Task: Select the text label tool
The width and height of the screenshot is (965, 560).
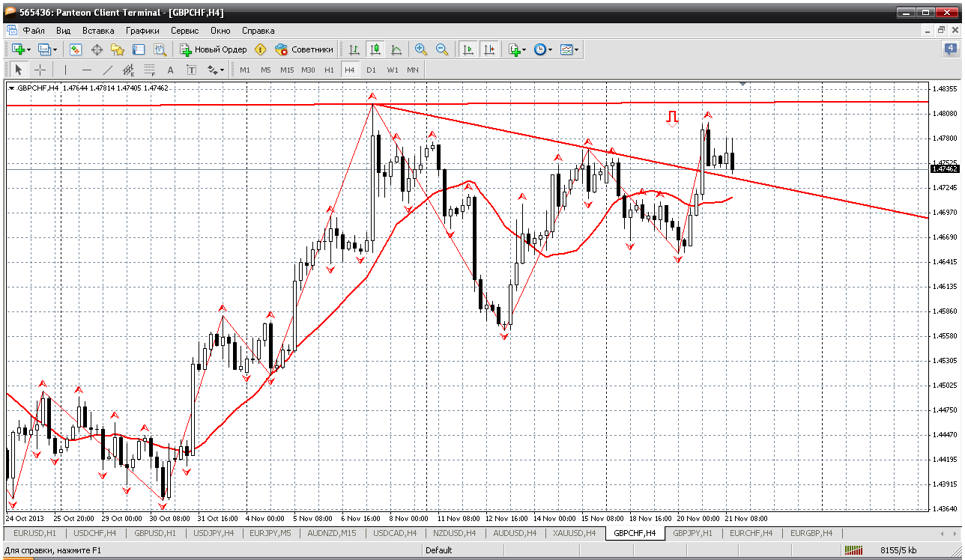Action: [191, 70]
